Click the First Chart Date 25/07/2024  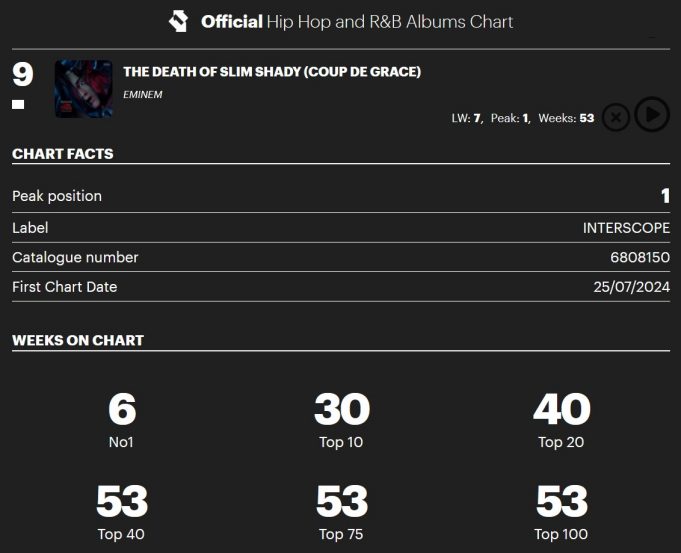(631, 287)
